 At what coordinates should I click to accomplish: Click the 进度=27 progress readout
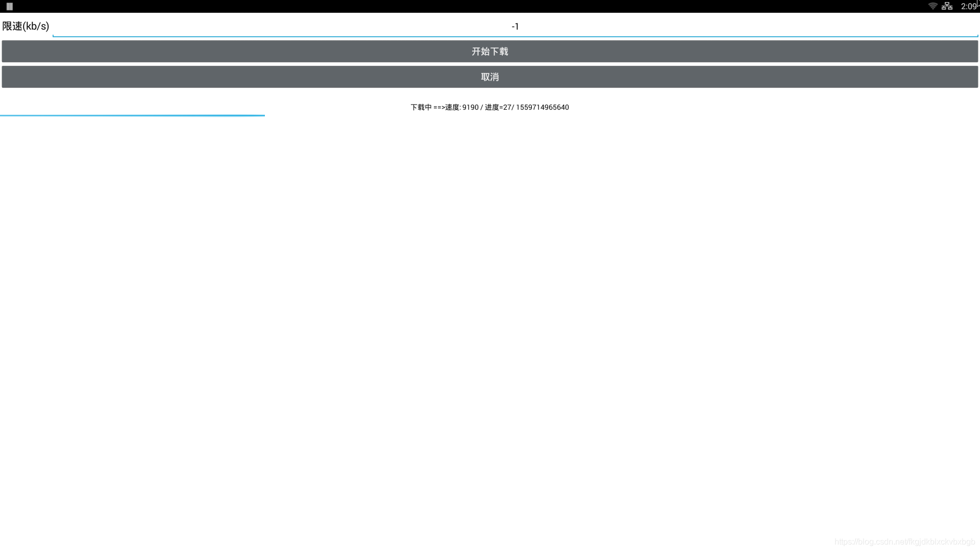tap(498, 107)
